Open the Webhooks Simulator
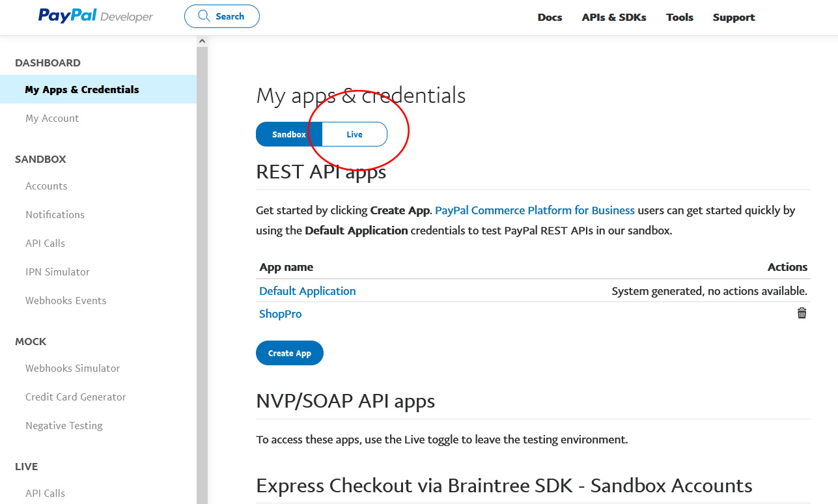The width and height of the screenshot is (838, 504). pyautogui.click(x=72, y=369)
